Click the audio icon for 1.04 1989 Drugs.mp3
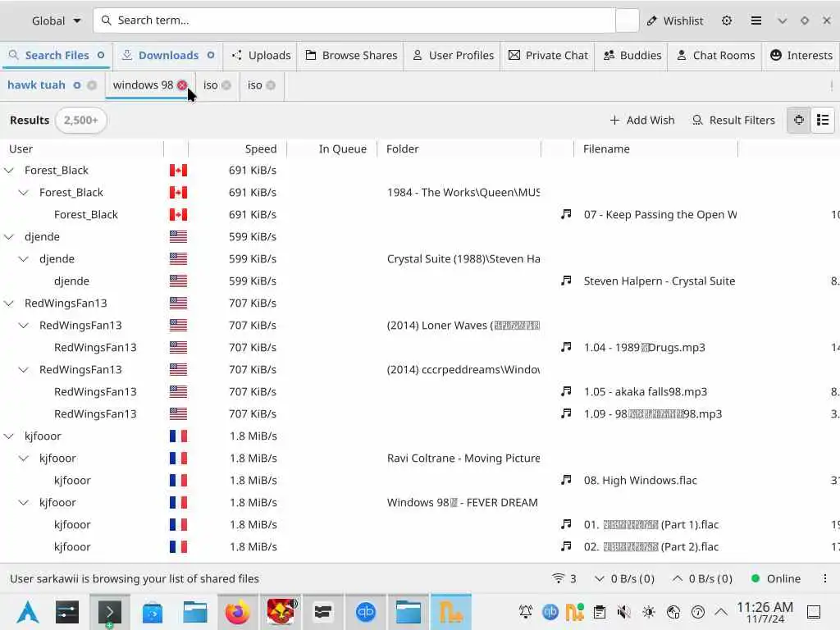The height and width of the screenshot is (630, 840). point(566,347)
